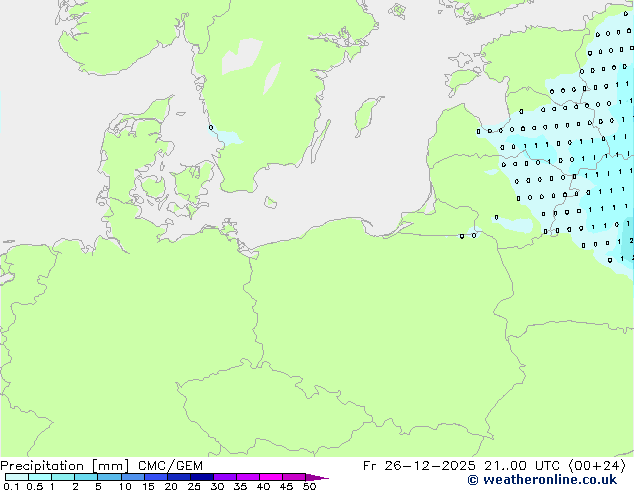This screenshot has height=490, width=634.
Task: Click the weatheronline.co.uk copyright text
Action: pos(542,480)
